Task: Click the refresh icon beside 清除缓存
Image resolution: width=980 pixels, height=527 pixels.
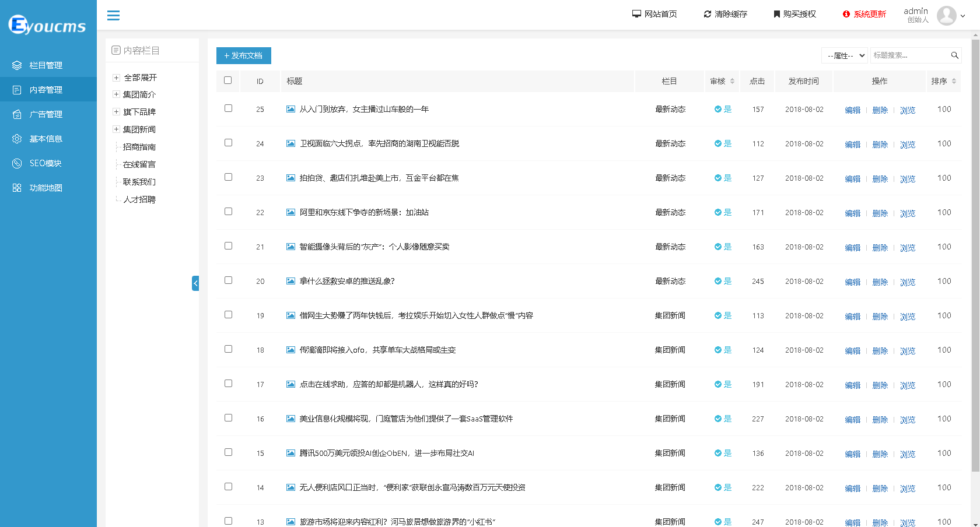Action: pyautogui.click(x=708, y=14)
